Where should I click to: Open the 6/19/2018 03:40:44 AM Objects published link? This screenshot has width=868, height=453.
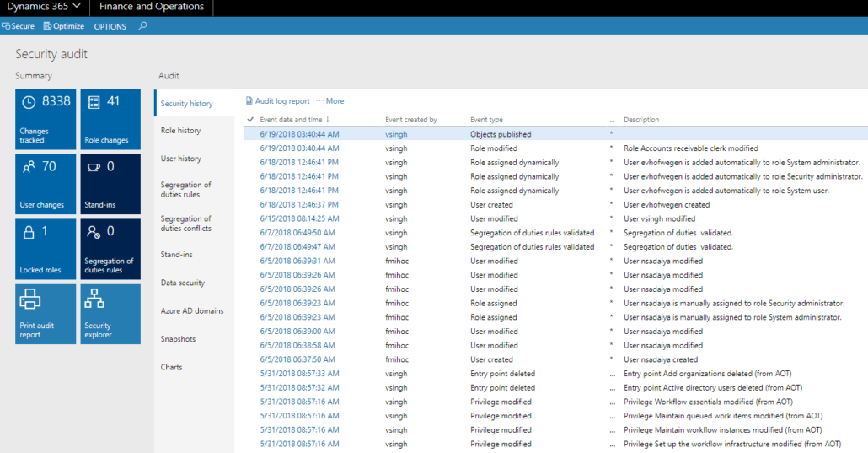[299, 134]
